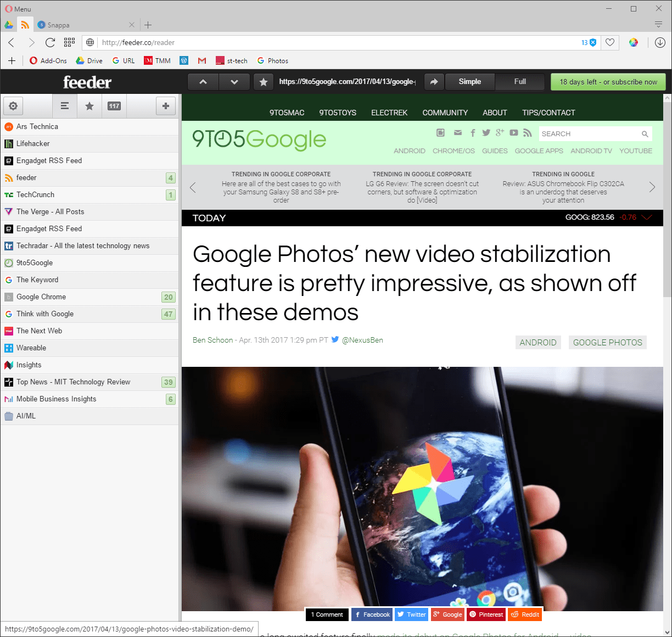
Task: Select Ars Technica feed
Action: click(x=89, y=127)
